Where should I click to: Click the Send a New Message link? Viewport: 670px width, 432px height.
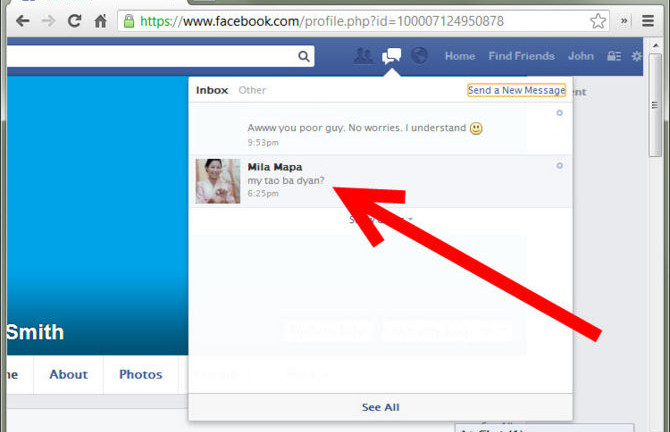[516, 90]
